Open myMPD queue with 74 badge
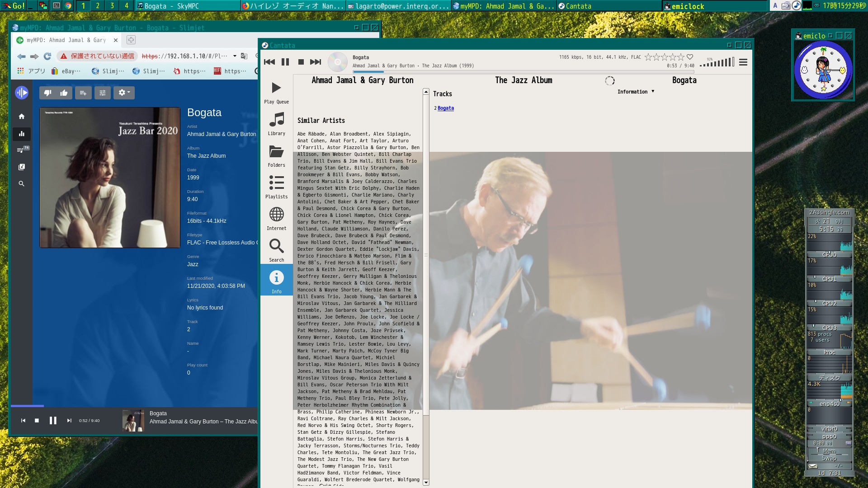Viewport: 868px width, 488px height. pos(21,150)
